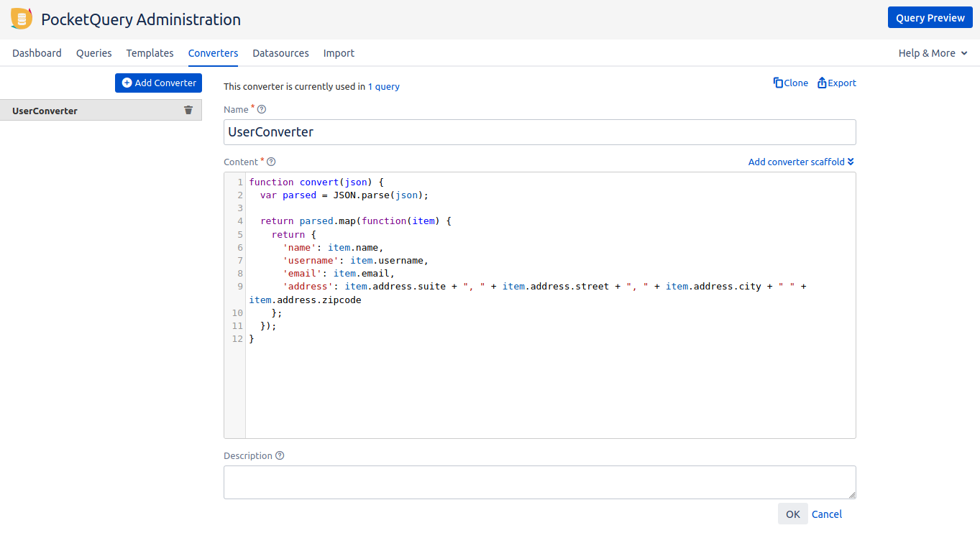Open the Datasources tab

(x=280, y=53)
